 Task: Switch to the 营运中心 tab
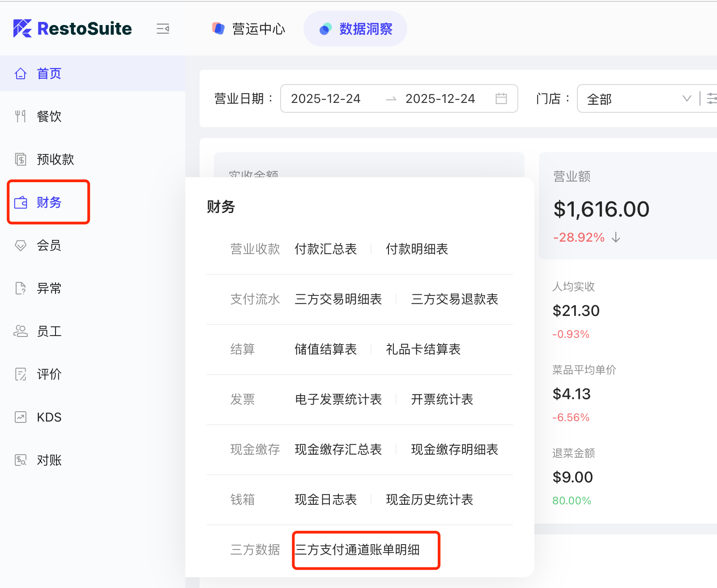pyautogui.click(x=249, y=29)
